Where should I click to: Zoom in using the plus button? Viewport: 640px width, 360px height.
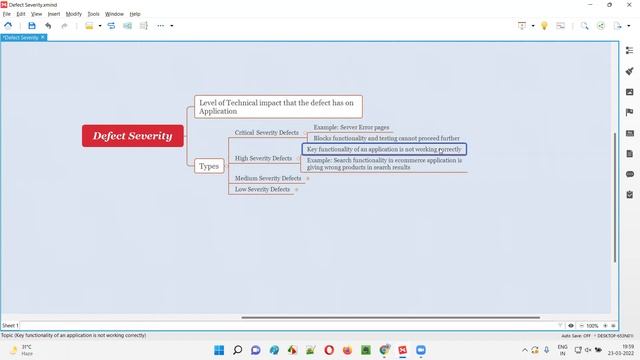pos(605,326)
